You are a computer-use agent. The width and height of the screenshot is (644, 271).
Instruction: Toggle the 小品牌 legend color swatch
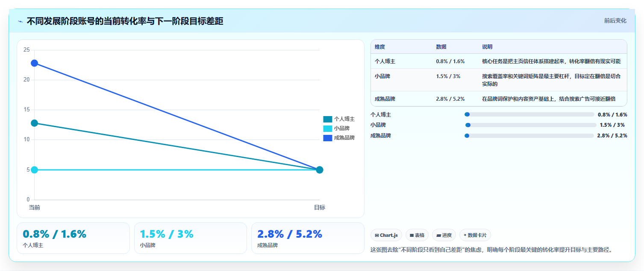328,128
